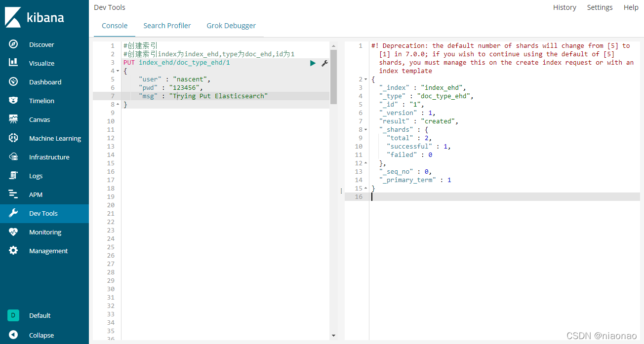Go to Visualize page
This screenshot has height=344, width=644.
[41, 63]
